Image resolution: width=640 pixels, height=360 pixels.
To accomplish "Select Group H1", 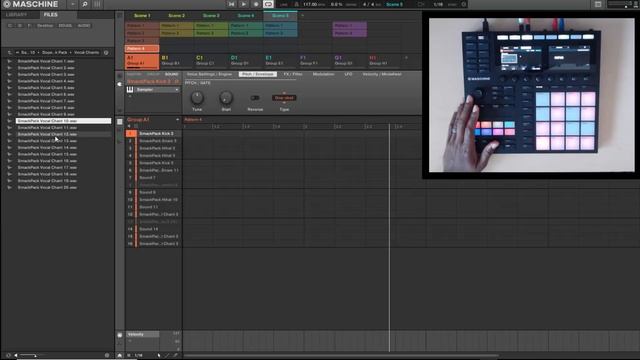I will point(384,61).
